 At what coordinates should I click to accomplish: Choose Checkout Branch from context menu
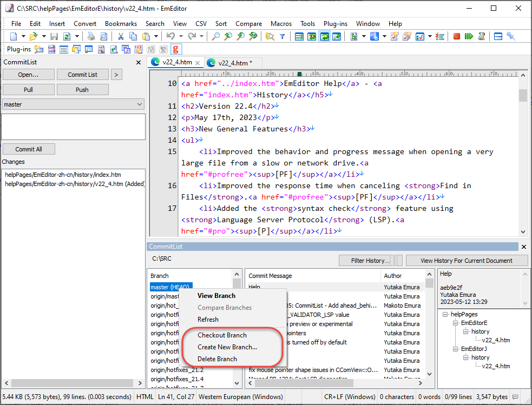(222, 335)
